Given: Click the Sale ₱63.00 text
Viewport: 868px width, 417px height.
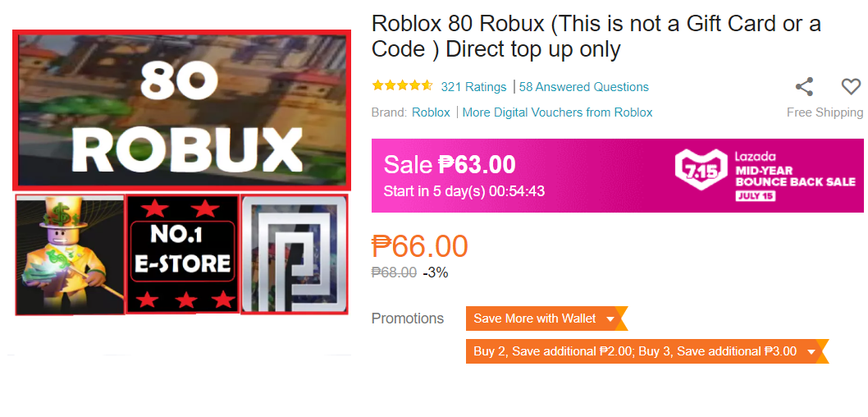Looking at the screenshot, I should 450,164.
